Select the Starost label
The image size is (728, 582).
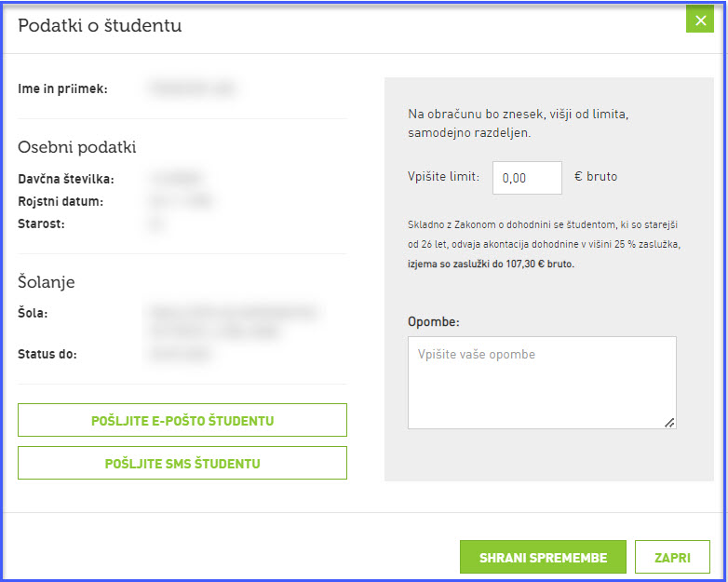click(42, 223)
